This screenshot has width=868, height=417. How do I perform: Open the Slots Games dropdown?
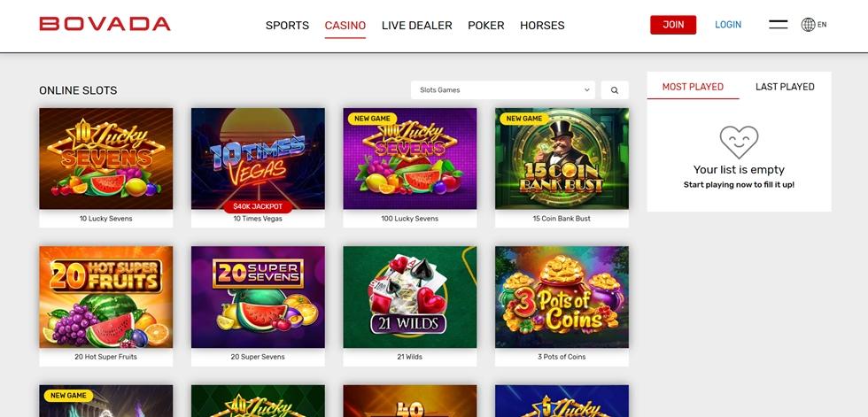pyautogui.click(x=503, y=90)
